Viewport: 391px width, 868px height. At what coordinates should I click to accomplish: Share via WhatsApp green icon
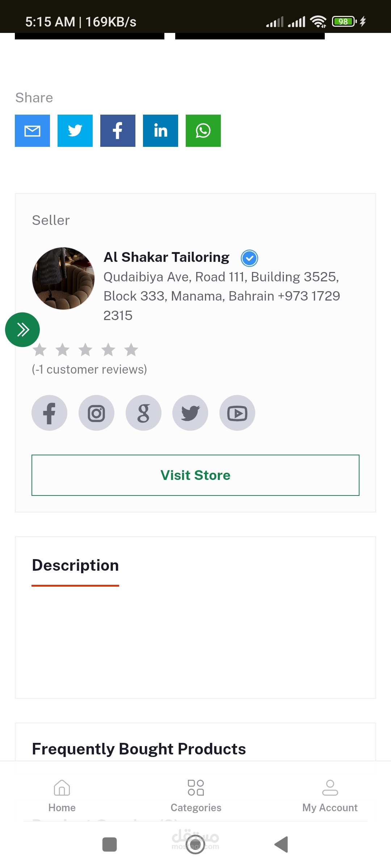[x=203, y=131]
